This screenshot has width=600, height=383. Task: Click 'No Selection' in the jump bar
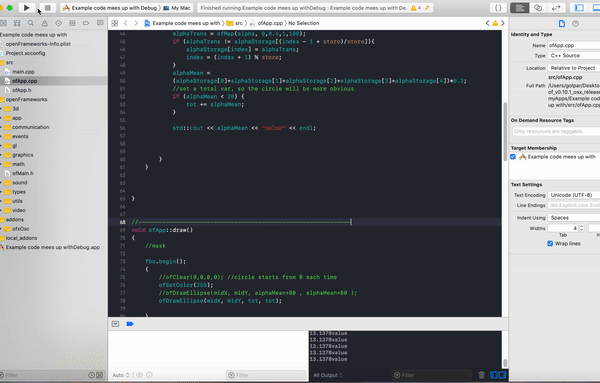(x=303, y=23)
